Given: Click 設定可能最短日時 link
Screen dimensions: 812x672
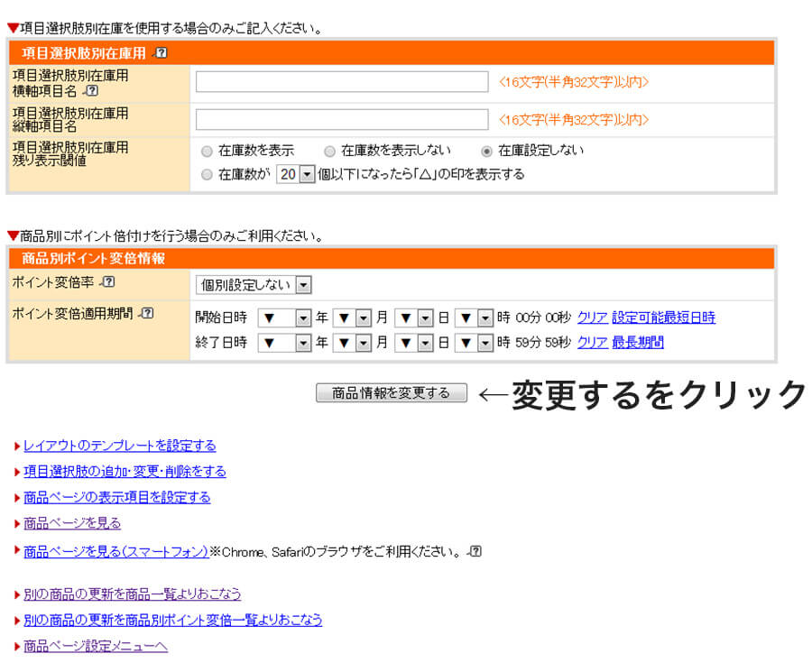Looking at the screenshot, I should pyautogui.click(x=663, y=318).
